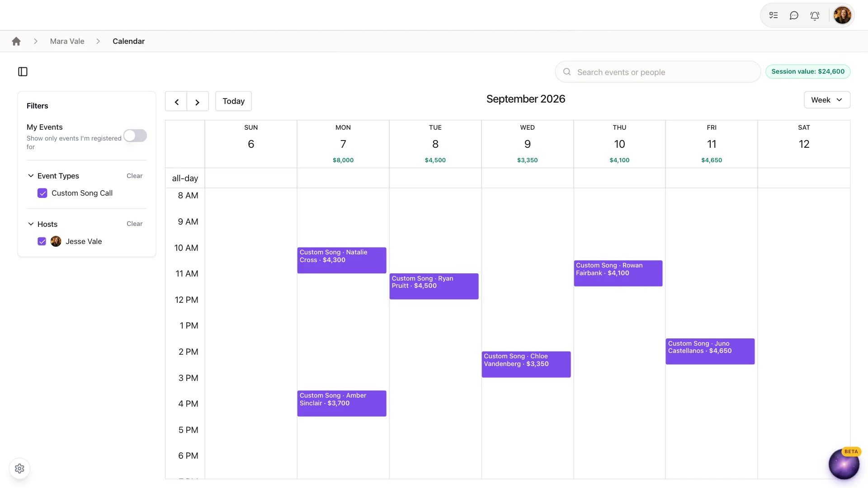Collapse the sidebar panel icon
868x488 pixels.
[x=23, y=72]
